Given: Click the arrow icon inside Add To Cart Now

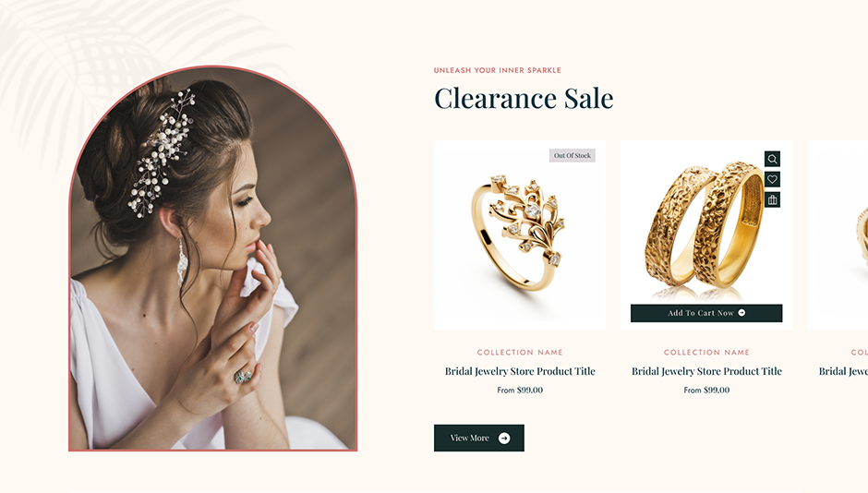Looking at the screenshot, I should [741, 313].
